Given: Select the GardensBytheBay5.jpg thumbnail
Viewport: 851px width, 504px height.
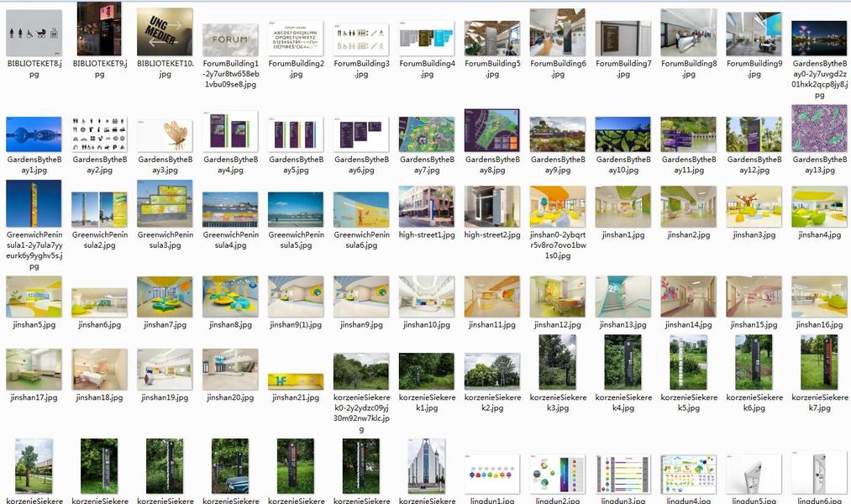Looking at the screenshot, I should point(296,134).
